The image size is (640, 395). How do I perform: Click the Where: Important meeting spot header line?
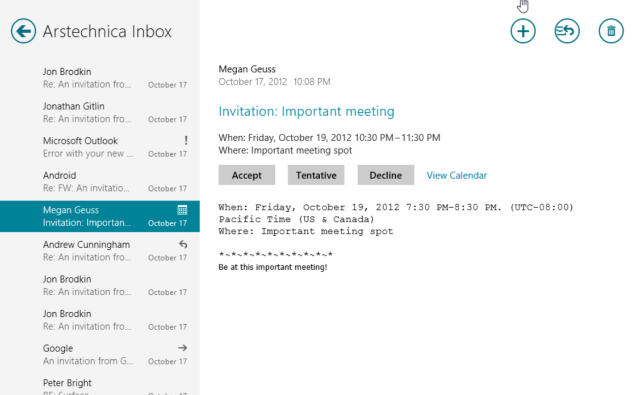285,150
